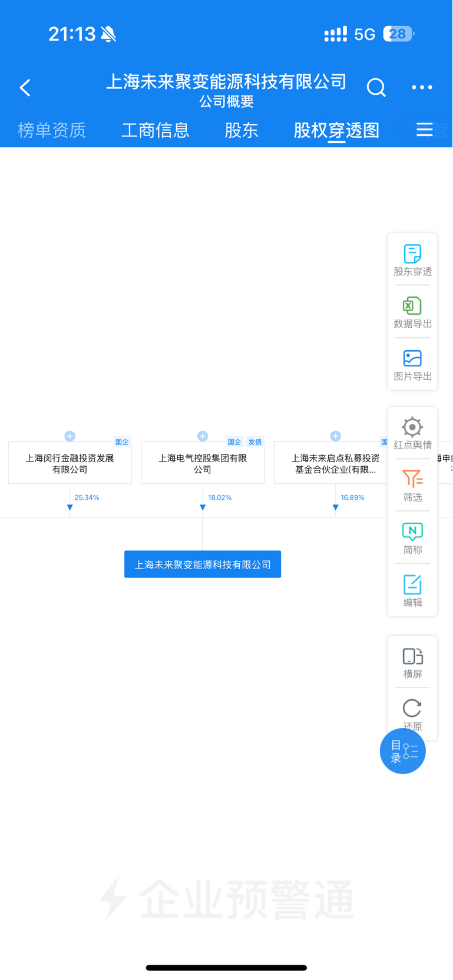Click 国企 tag on 上海电气控股集团
Screen dimensions: 453x980
[234, 442]
